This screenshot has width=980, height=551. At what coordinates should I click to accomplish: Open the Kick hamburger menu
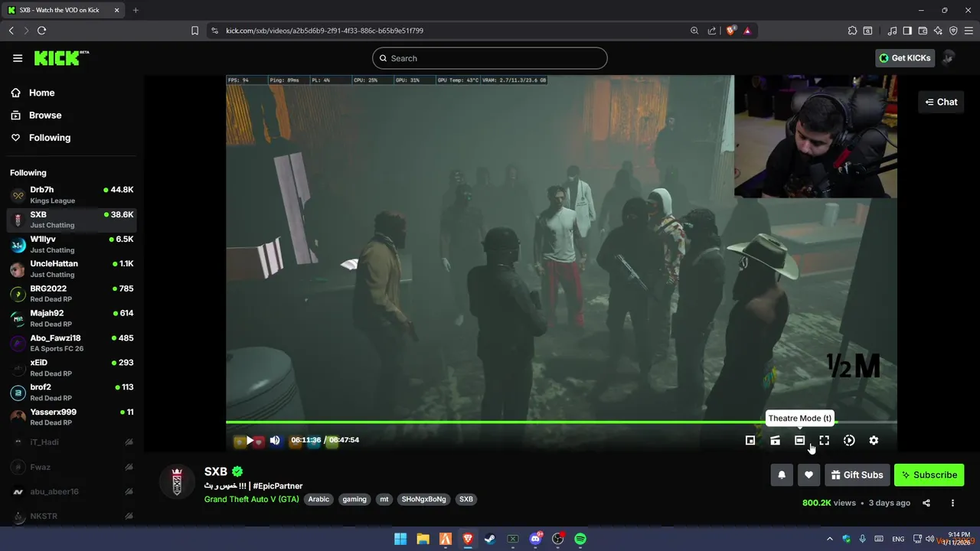(x=18, y=58)
